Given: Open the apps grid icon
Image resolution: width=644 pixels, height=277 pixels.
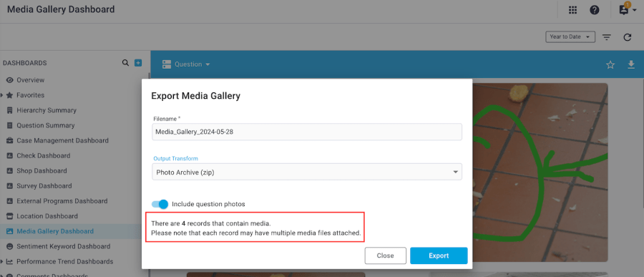Looking at the screenshot, I should (573, 10).
